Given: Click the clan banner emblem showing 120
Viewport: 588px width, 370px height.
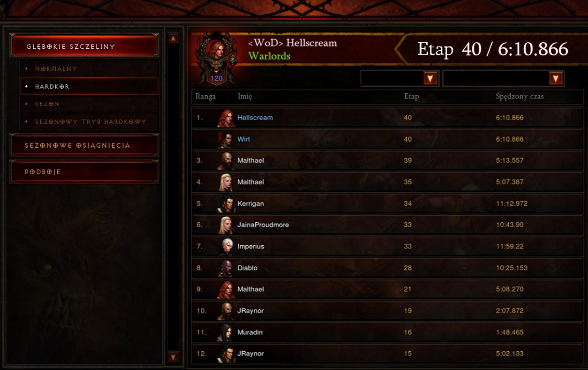Looking at the screenshot, I should 216,58.
